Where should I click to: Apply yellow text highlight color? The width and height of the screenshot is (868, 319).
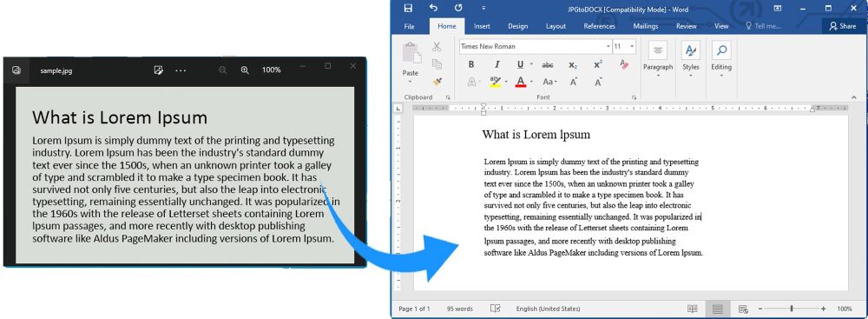(x=496, y=82)
